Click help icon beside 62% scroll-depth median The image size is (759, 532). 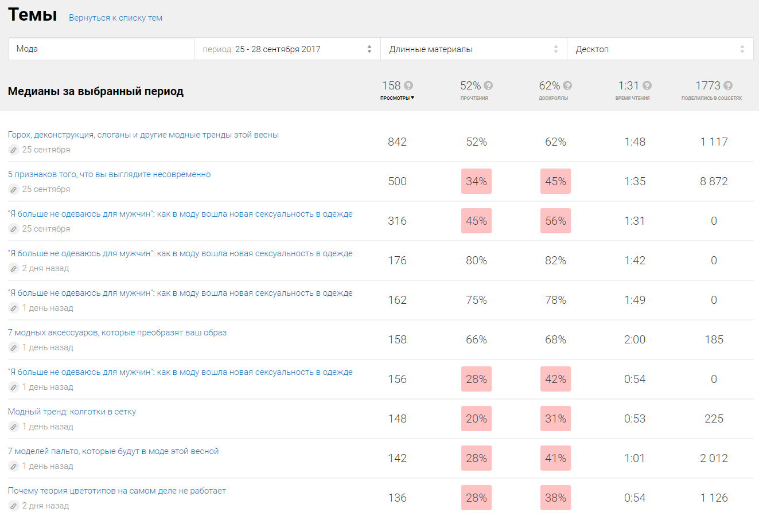click(567, 85)
